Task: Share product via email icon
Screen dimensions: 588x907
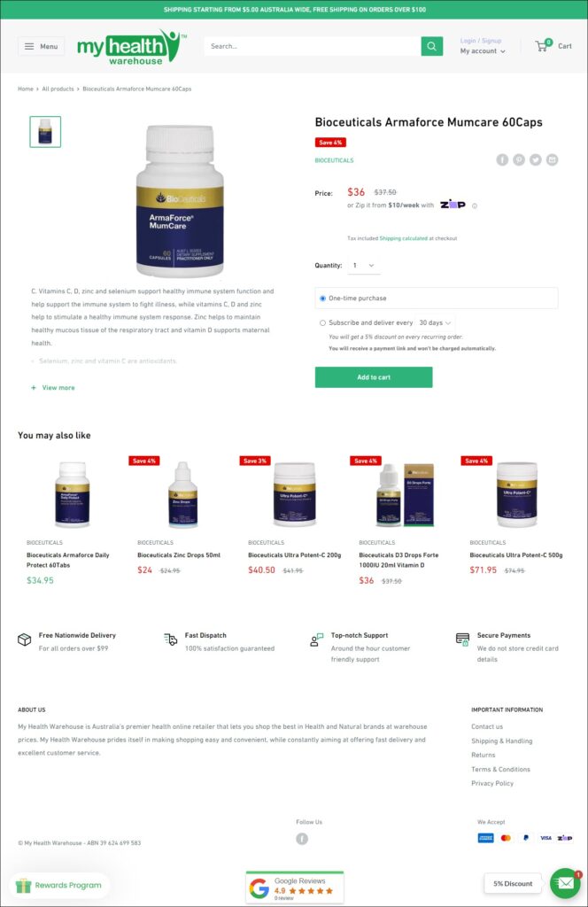Action: click(x=553, y=159)
